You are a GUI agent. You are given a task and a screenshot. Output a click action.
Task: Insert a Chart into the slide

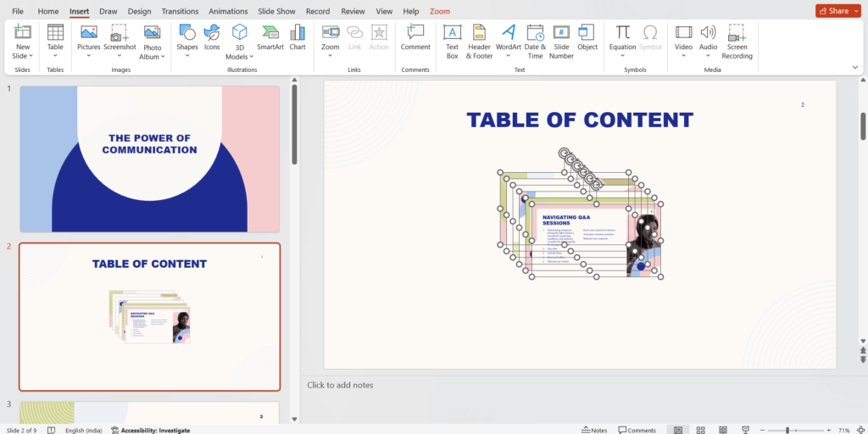(x=298, y=38)
